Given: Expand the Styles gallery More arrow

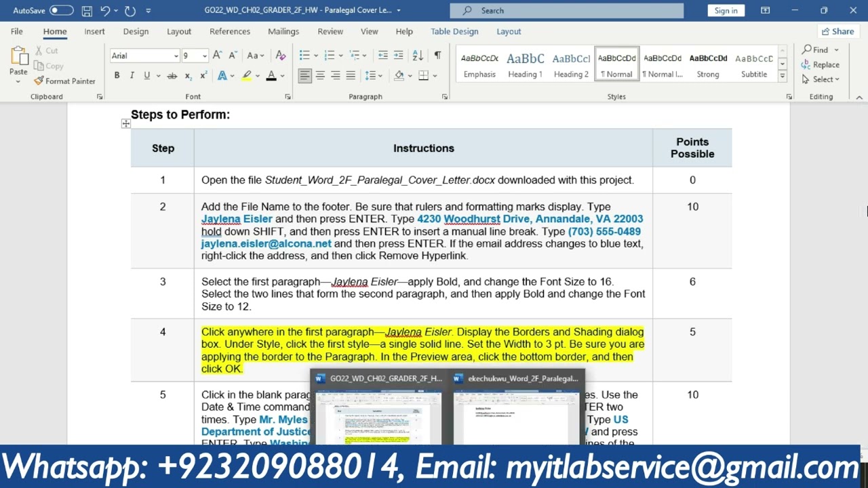Looking at the screenshot, I should point(782,77).
